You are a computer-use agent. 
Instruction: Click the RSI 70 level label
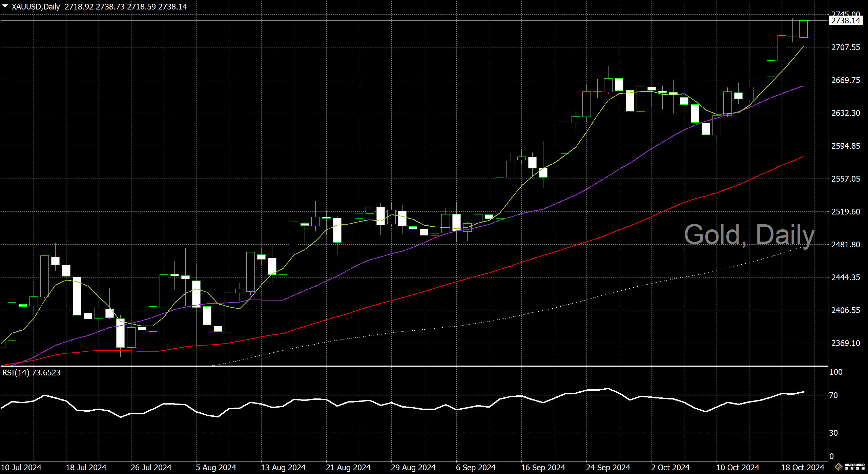pos(833,395)
